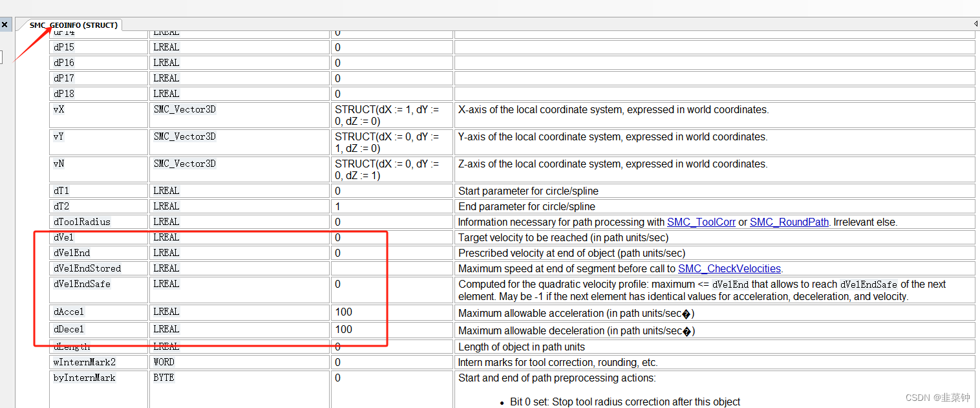Select the dT2 name cell
The height and width of the screenshot is (408, 980).
tap(99, 206)
